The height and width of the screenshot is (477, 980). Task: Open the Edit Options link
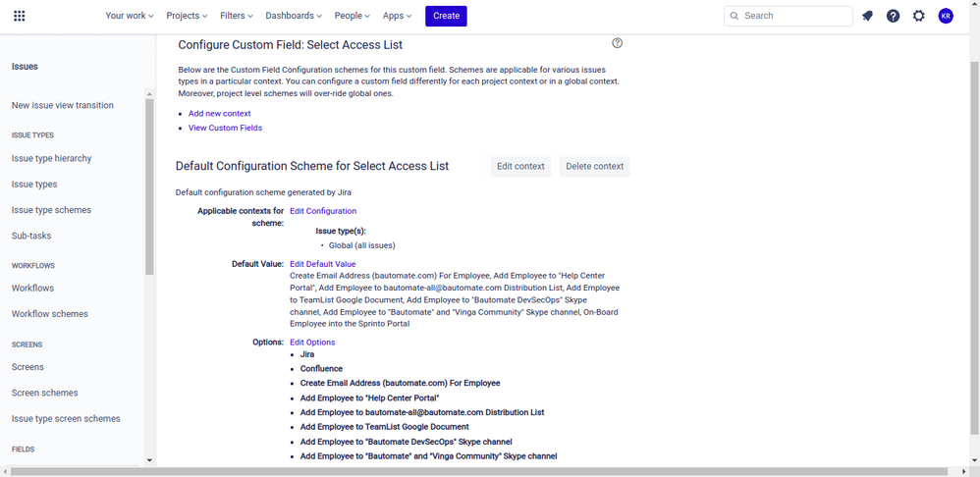click(312, 343)
